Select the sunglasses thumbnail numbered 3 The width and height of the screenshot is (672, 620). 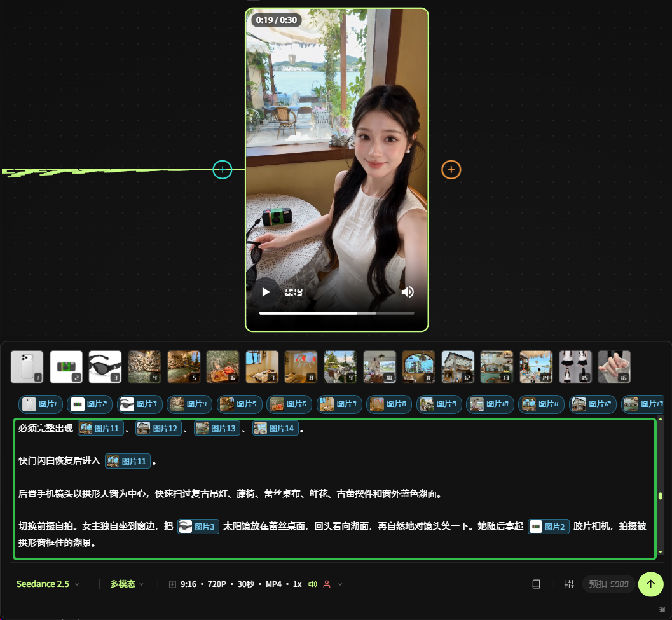[106, 367]
